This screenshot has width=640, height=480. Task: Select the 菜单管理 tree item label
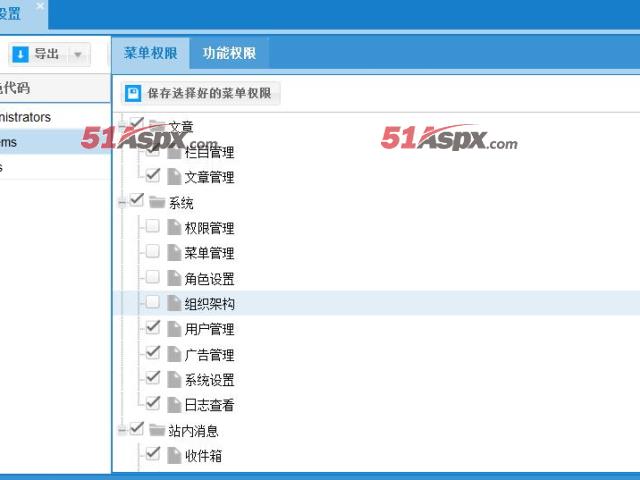[x=209, y=253]
